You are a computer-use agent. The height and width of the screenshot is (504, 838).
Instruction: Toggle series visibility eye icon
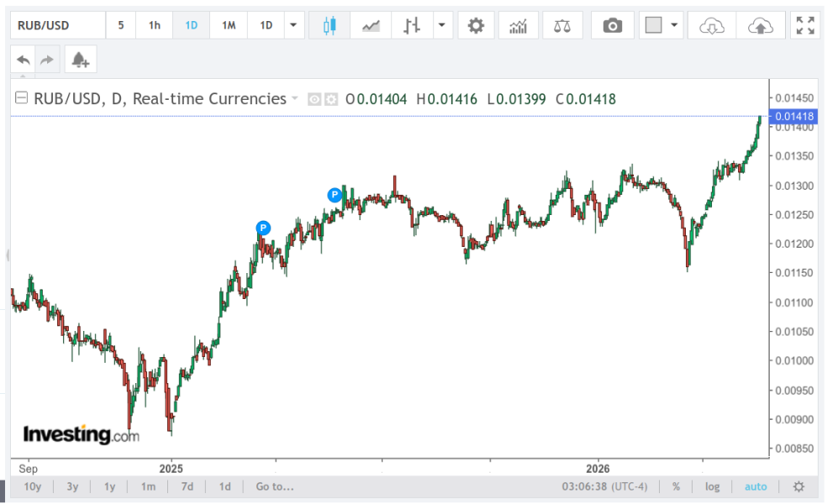pyautogui.click(x=314, y=99)
